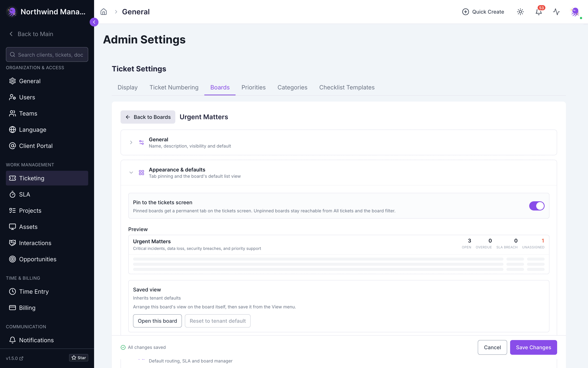588x368 pixels.
Task: Turn off Pin to the tickets screen toggle
Action: (537, 206)
